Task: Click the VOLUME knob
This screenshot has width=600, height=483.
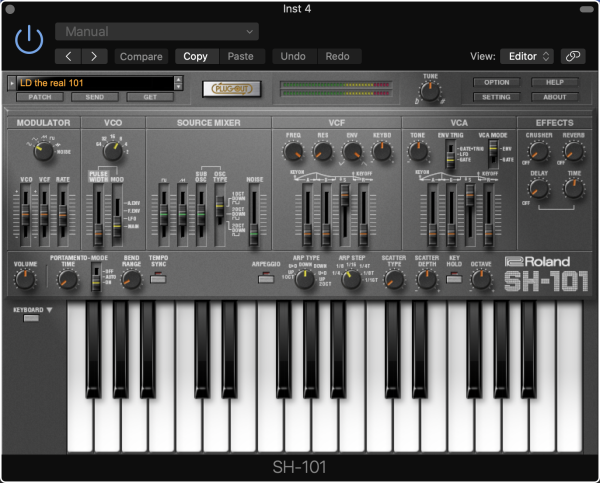Action: tap(25, 279)
